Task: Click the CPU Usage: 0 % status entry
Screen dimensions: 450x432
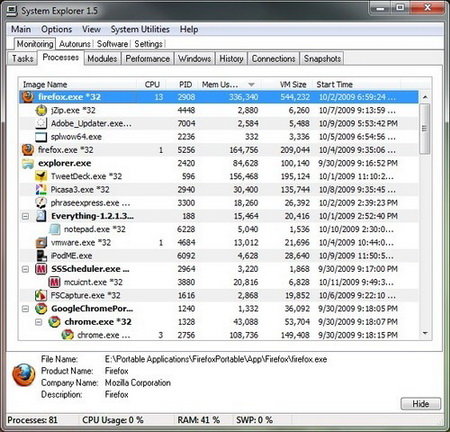Action: tap(113, 420)
